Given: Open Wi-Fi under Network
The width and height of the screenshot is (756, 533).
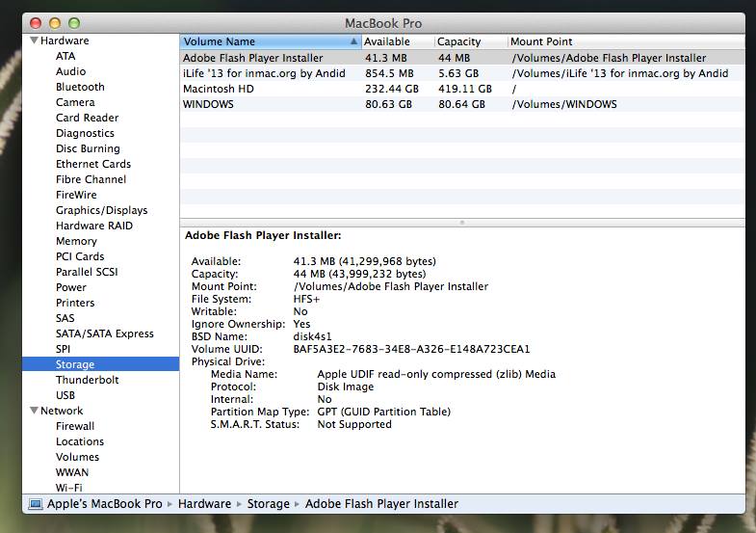Looking at the screenshot, I should 69,488.
